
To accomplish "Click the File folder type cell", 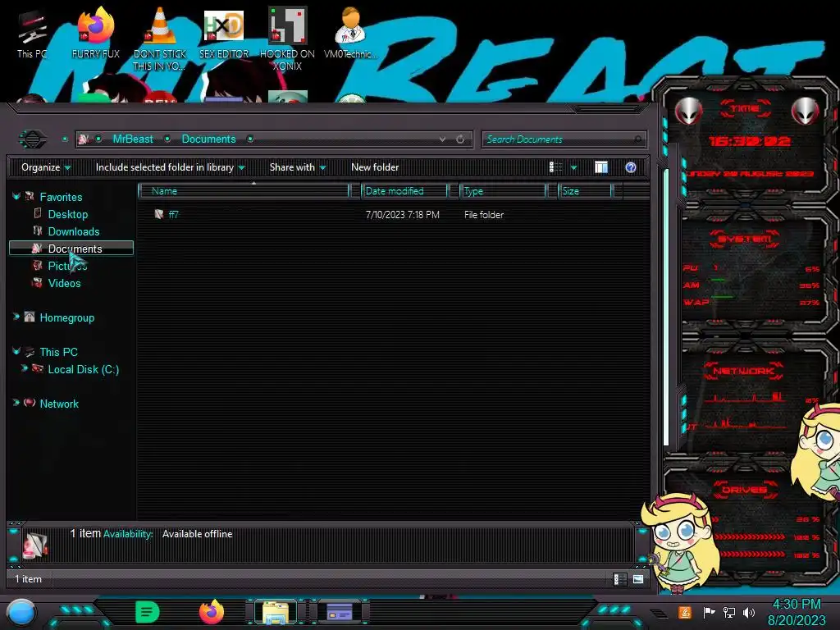I will click(484, 214).
